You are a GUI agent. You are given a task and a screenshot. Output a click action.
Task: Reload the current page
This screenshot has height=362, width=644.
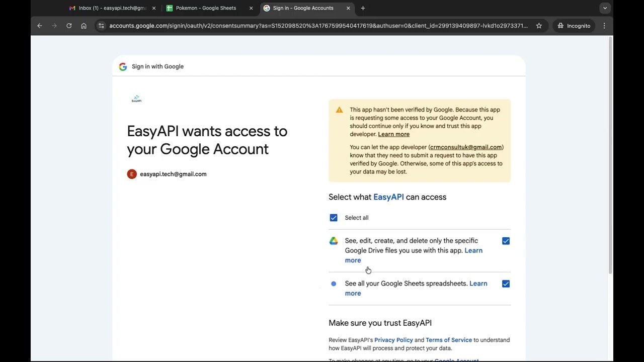click(69, 26)
